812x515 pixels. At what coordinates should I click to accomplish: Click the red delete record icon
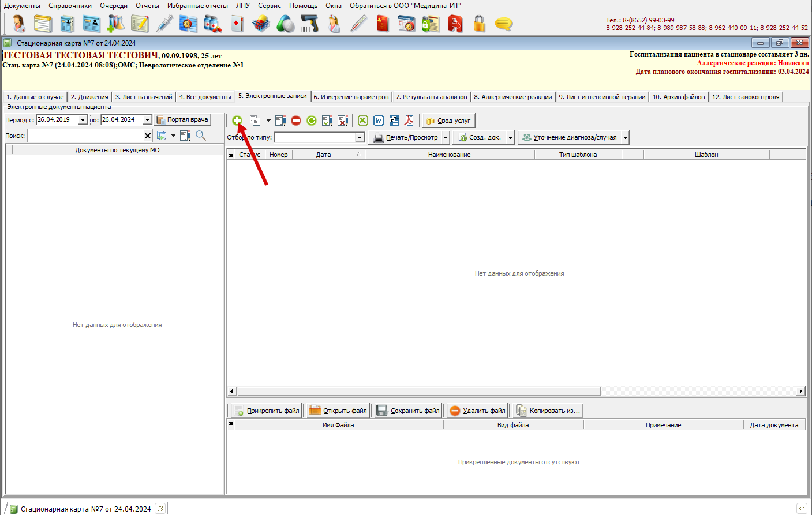(296, 121)
